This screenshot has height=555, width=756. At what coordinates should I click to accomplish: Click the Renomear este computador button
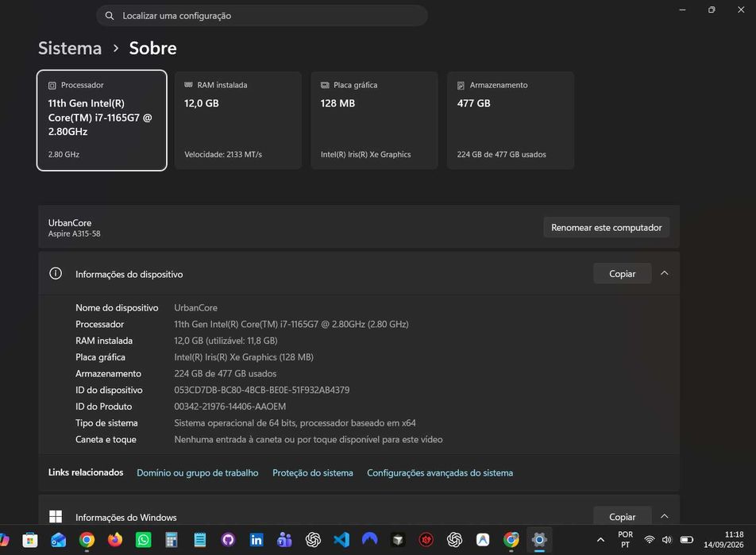(607, 228)
